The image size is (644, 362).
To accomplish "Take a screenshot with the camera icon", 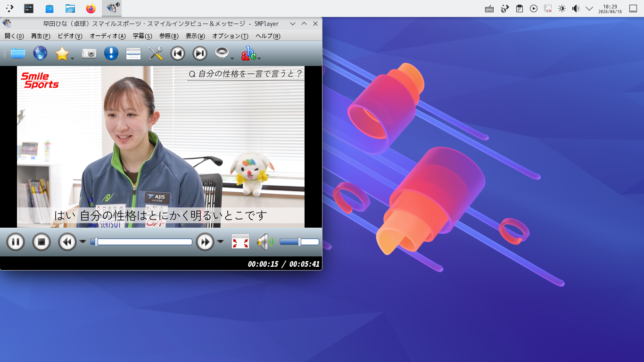I will 89,53.
